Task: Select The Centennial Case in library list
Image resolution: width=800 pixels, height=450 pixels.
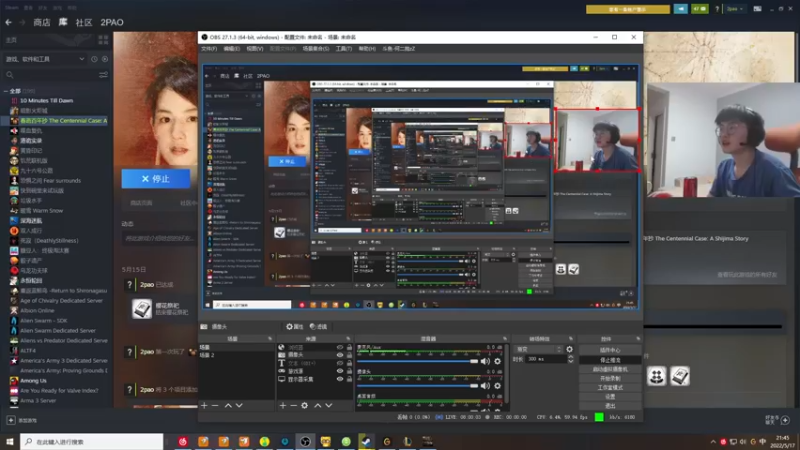Action: click(63, 120)
